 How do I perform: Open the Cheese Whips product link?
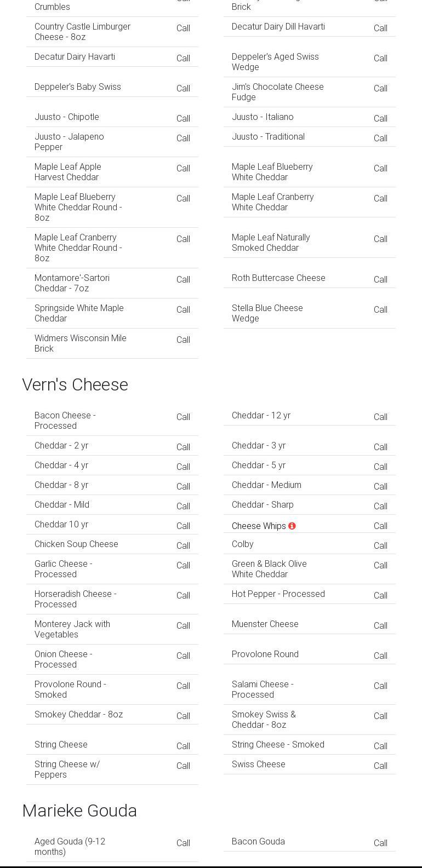(258, 526)
